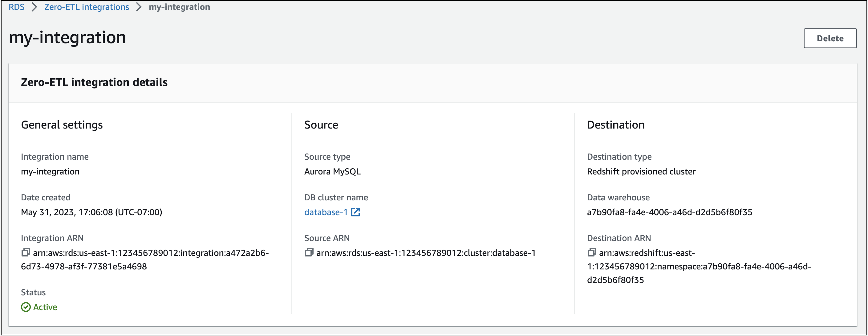868x336 pixels.
Task: Click the Zero-ETL integration details header
Action: pyautogui.click(x=94, y=82)
